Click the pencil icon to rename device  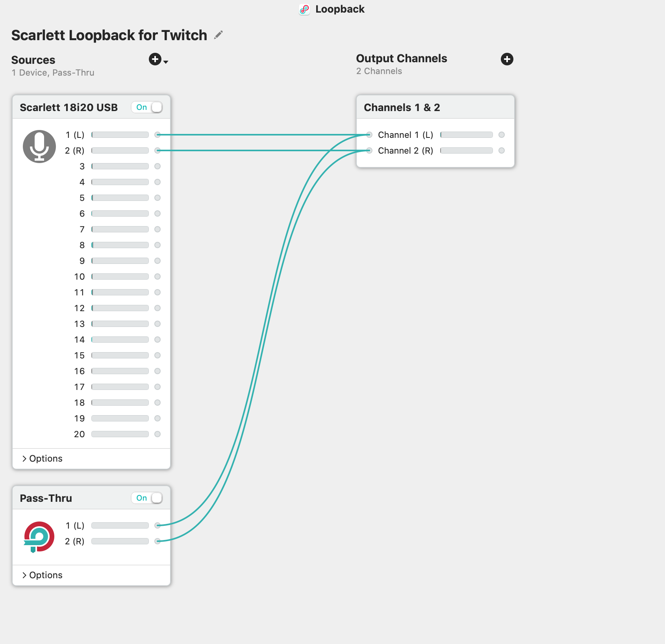click(x=218, y=35)
